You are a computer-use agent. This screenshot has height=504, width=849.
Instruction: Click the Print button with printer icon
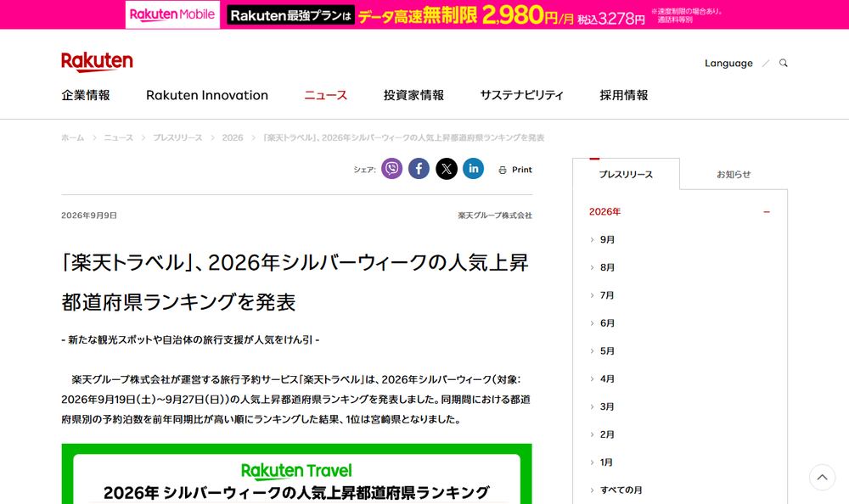coord(515,170)
